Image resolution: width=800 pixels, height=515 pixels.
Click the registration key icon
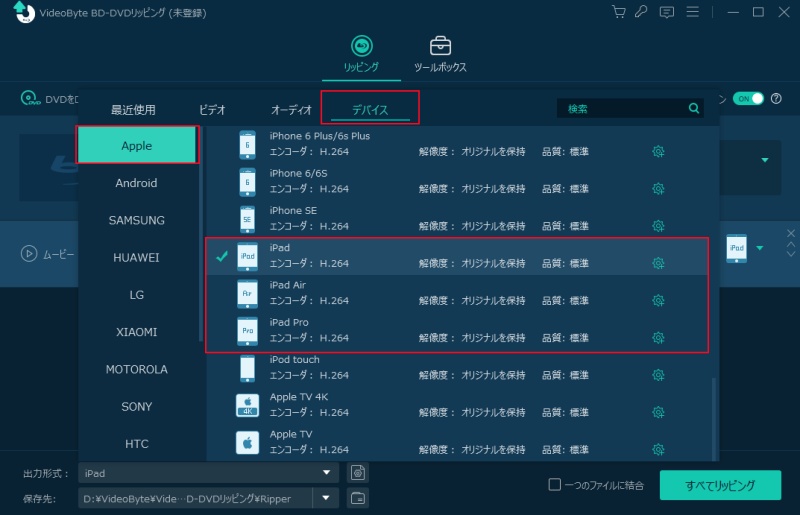tap(641, 12)
